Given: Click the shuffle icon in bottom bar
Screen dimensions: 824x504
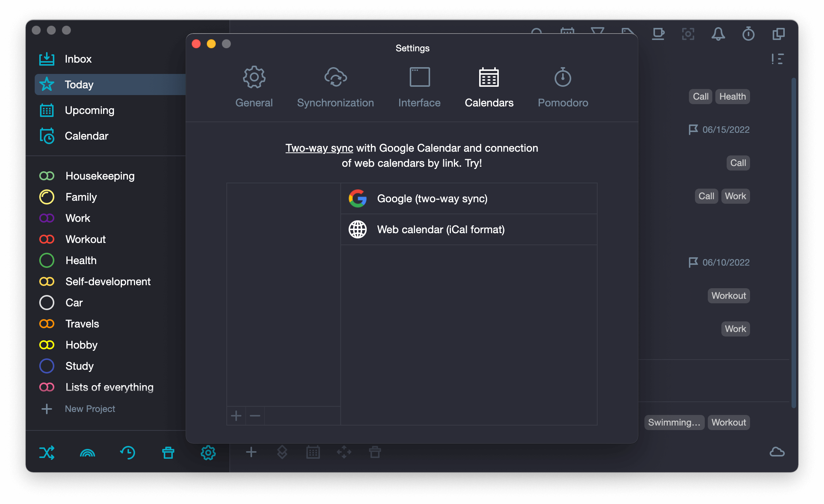Looking at the screenshot, I should click(47, 452).
